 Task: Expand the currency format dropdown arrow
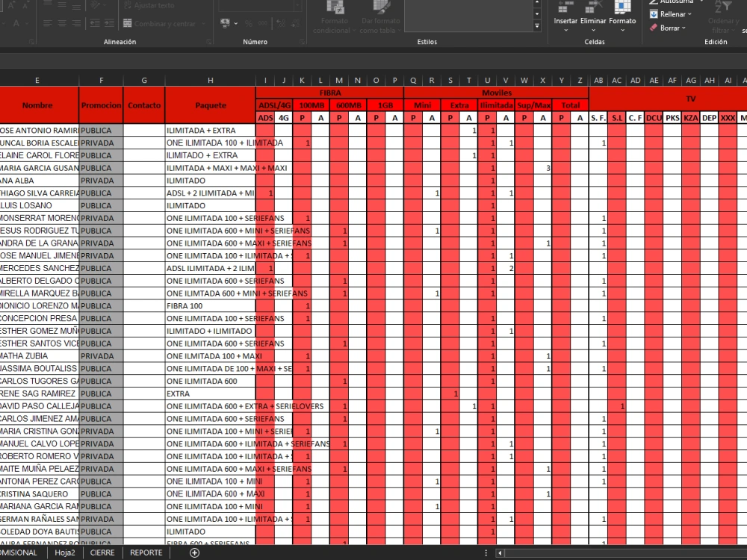coord(235,23)
